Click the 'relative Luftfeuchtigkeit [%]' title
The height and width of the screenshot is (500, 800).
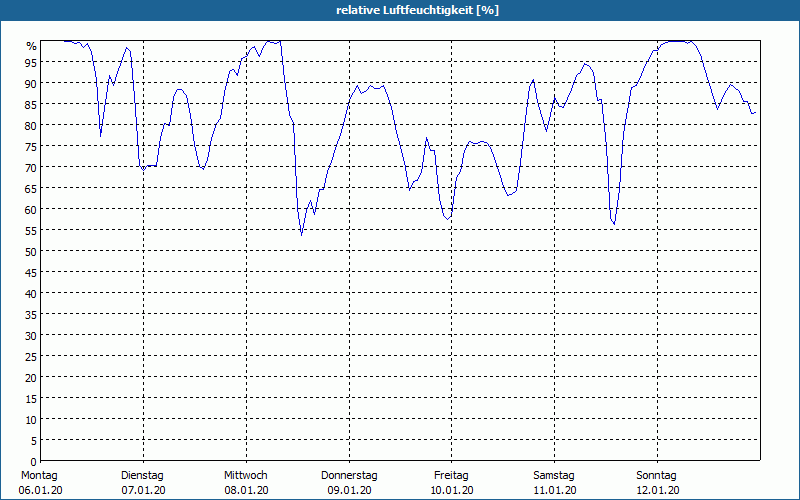coord(417,10)
